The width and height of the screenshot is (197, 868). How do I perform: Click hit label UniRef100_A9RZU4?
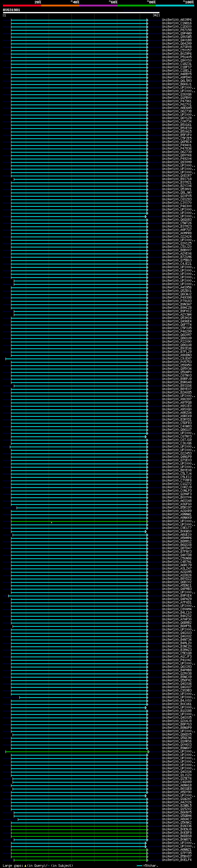(x=177, y=412)
